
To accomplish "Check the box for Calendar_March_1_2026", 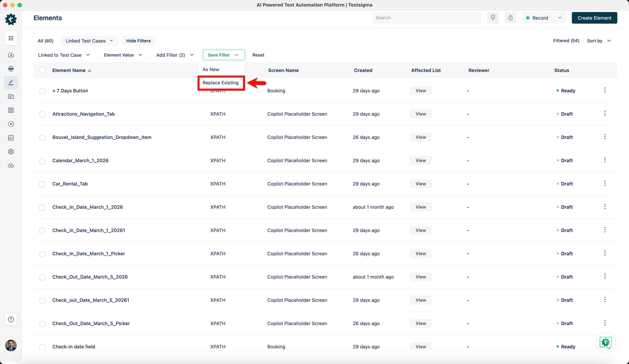I will (42, 161).
